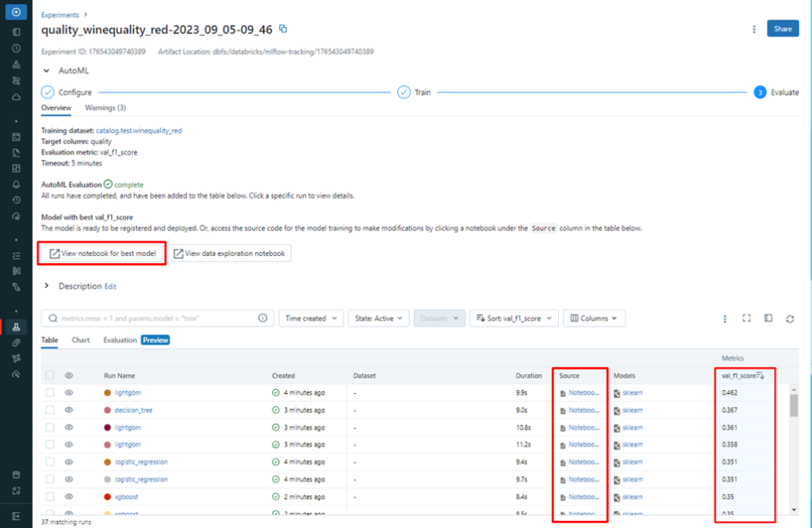The image size is (812, 528).
Task: Select all runs via the header checkbox
Action: tap(49, 375)
